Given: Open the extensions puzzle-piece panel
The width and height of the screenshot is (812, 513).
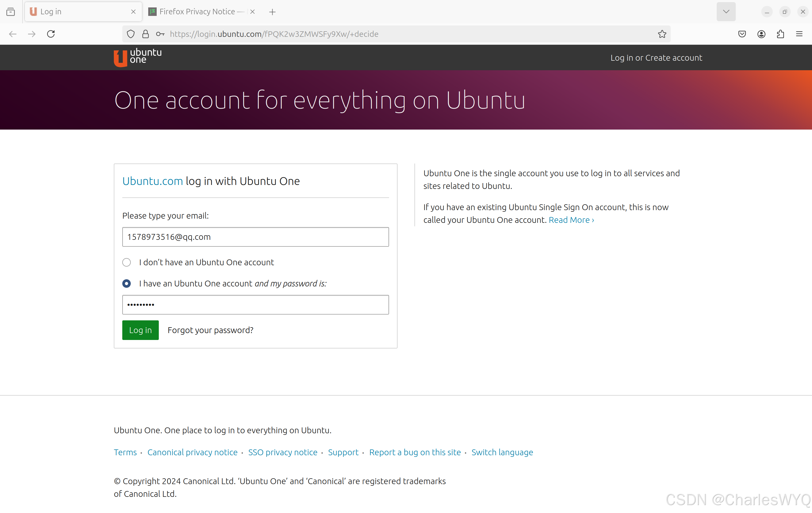Looking at the screenshot, I should pos(780,34).
